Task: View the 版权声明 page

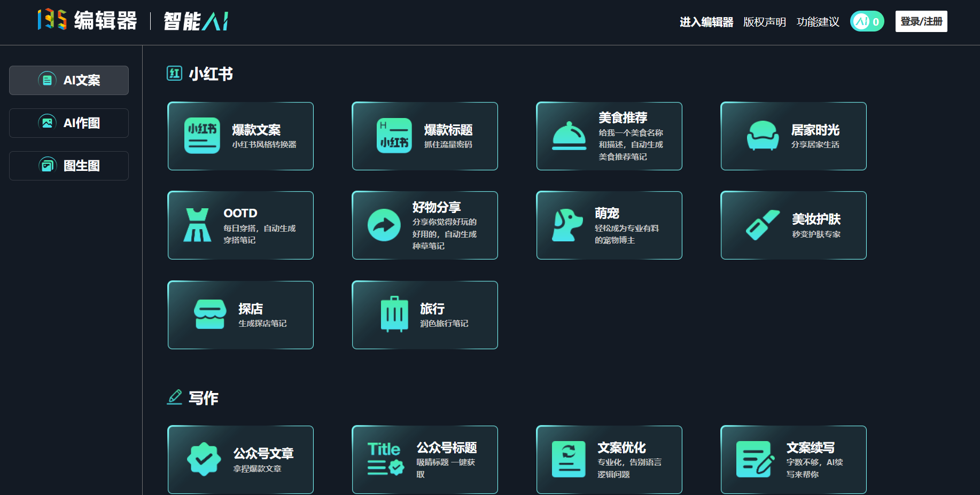Action: point(764,22)
